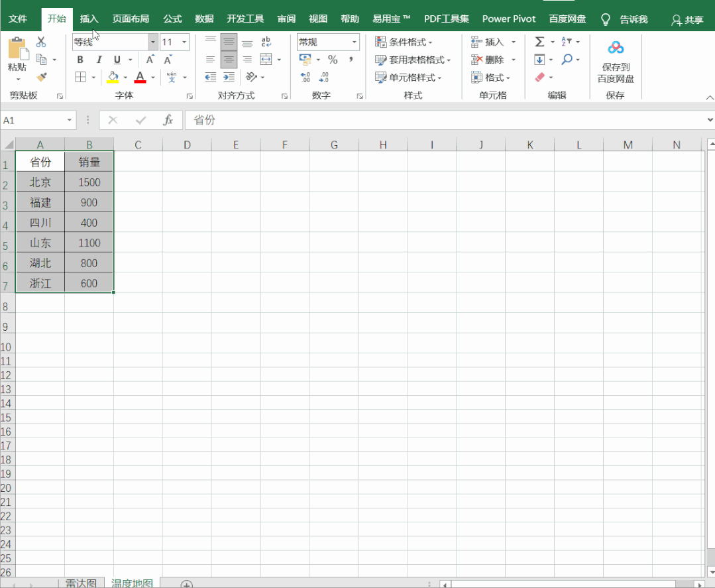Open 条件格式 conditional formatting menu

click(404, 42)
